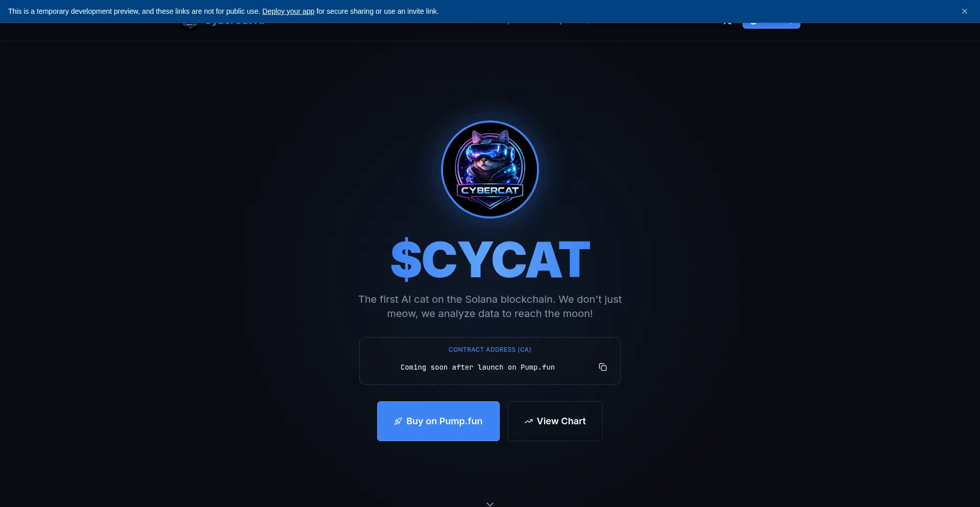Open the View Chart button
The image size is (980, 507).
tap(555, 421)
